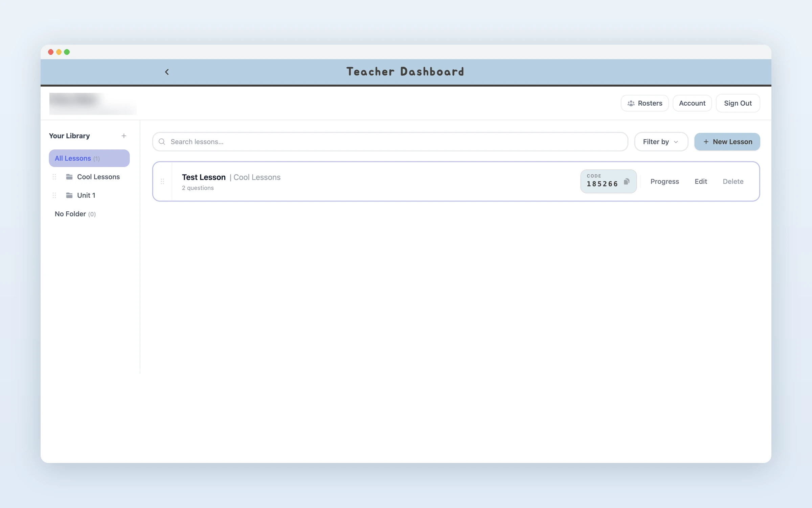Open the No Folder section
The height and width of the screenshot is (508, 812).
click(75, 214)
